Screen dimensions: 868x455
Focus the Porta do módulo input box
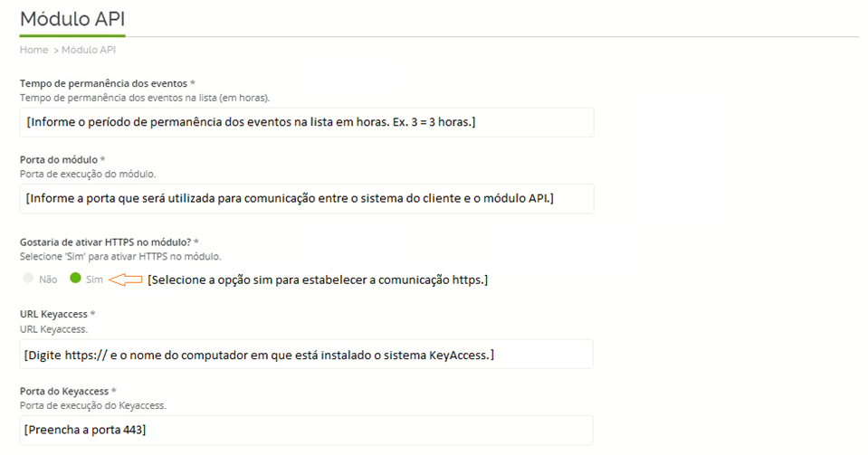point(307,199)
